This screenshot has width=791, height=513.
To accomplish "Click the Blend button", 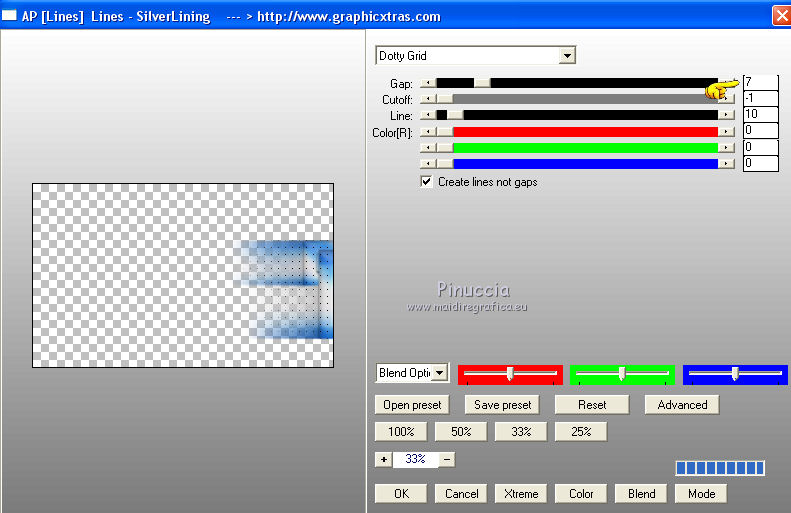I will pyautogui.click(x=641, y=494).
